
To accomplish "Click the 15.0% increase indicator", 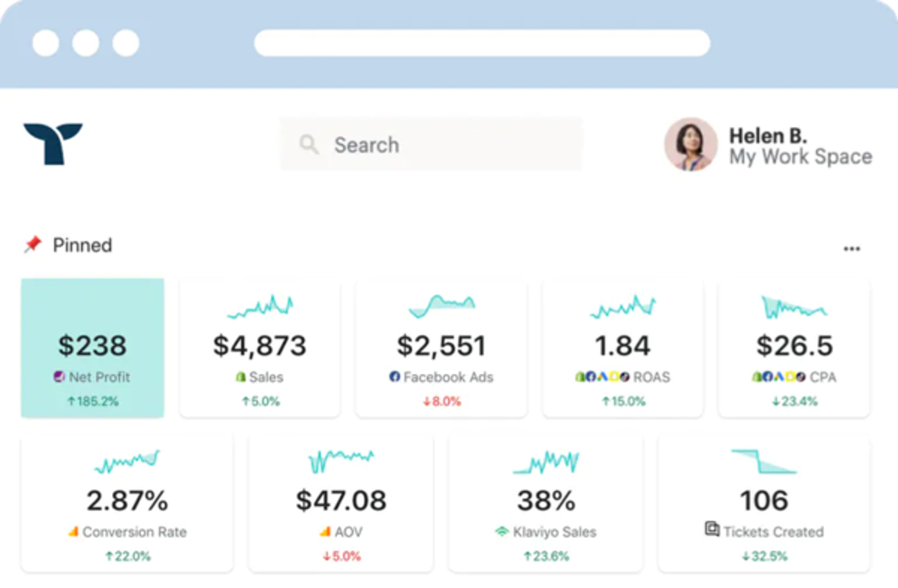I will pyautogui.click(x=624, y=401).
